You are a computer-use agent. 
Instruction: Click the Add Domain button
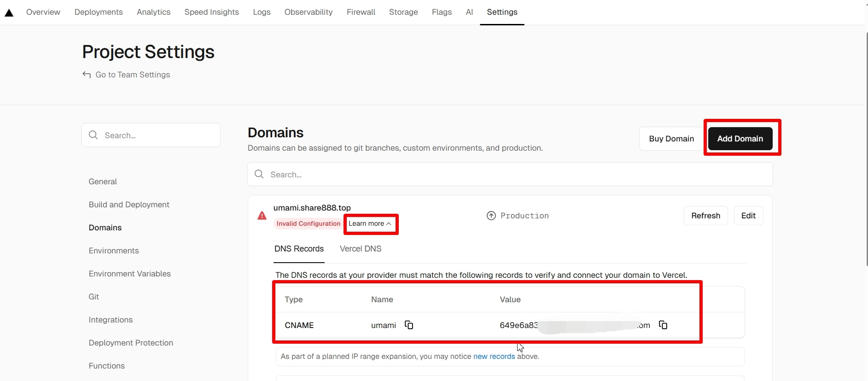pos(740,139)
